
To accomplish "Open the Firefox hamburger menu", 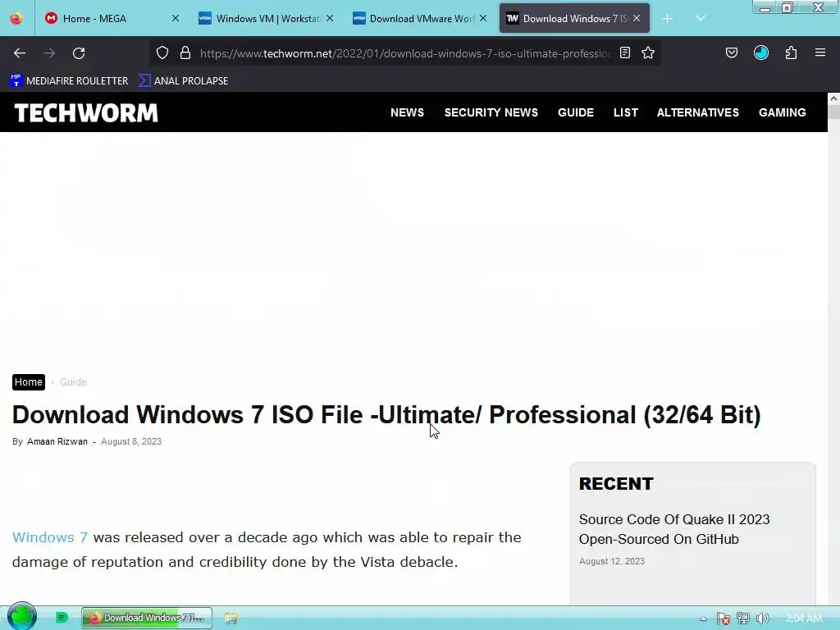I will (820, 52).
